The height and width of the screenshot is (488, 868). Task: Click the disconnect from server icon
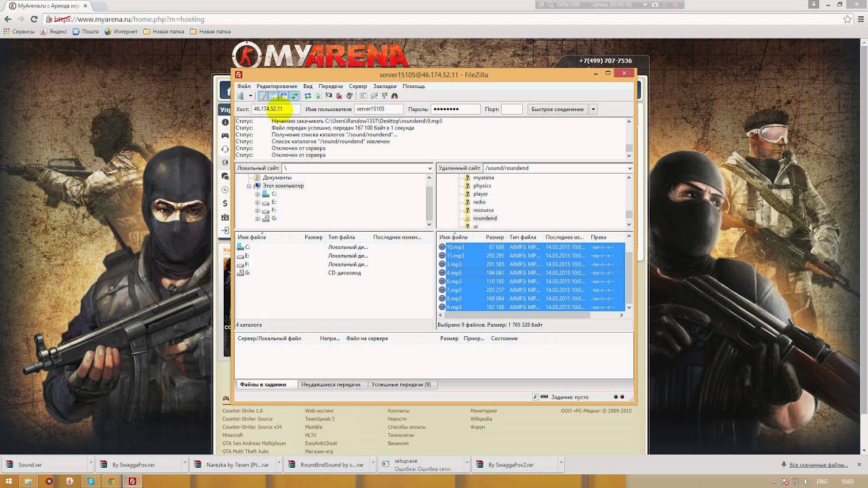pos(339,96)
